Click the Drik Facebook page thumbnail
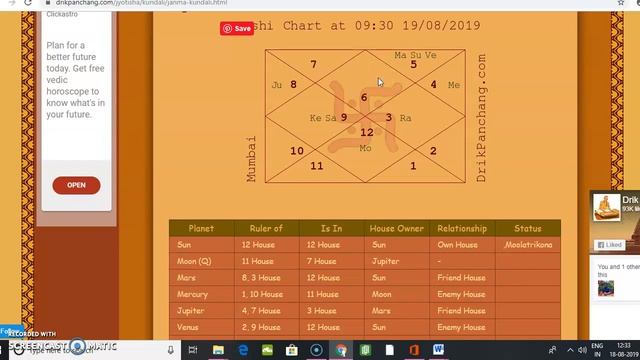Screen dimensions: 640x360 point(607,208)
